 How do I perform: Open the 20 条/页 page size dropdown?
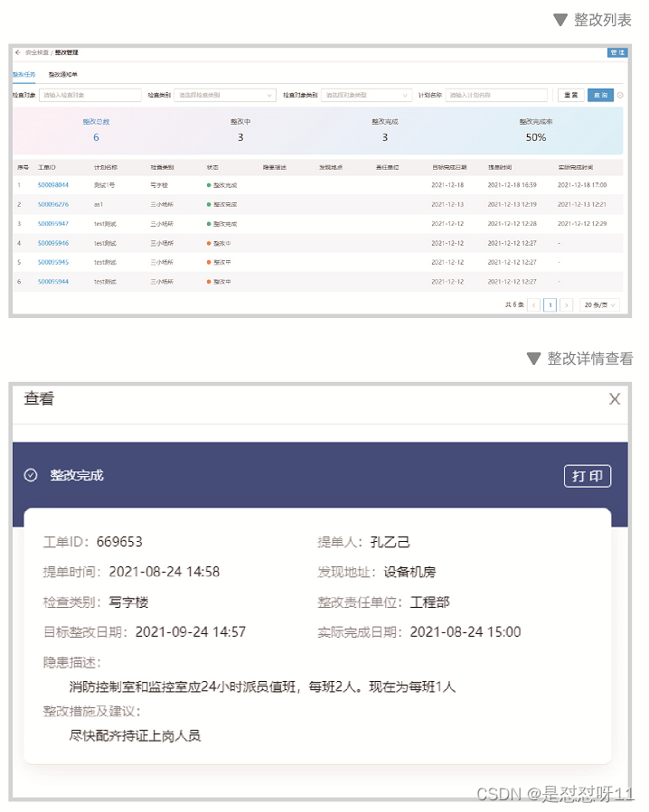(600, 305)
